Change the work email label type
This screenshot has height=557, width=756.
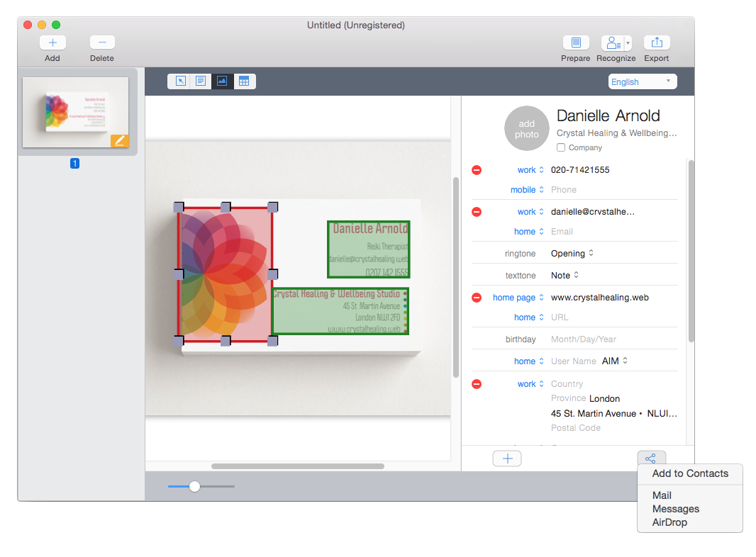[x=530, y=212]
